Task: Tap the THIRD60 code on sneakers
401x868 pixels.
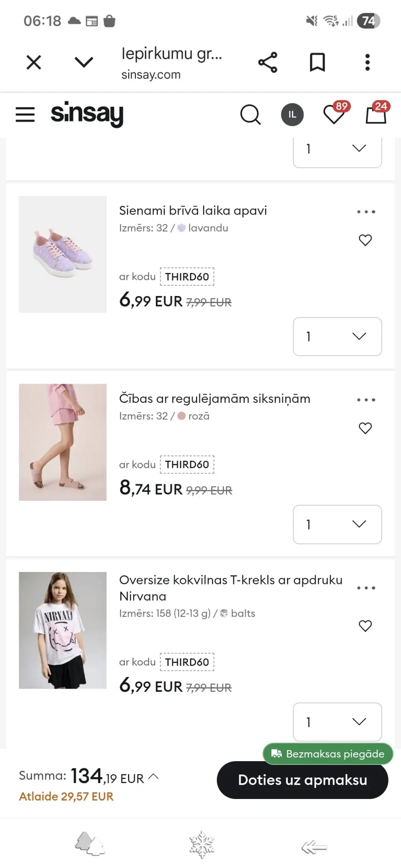Action: point(187,277)
